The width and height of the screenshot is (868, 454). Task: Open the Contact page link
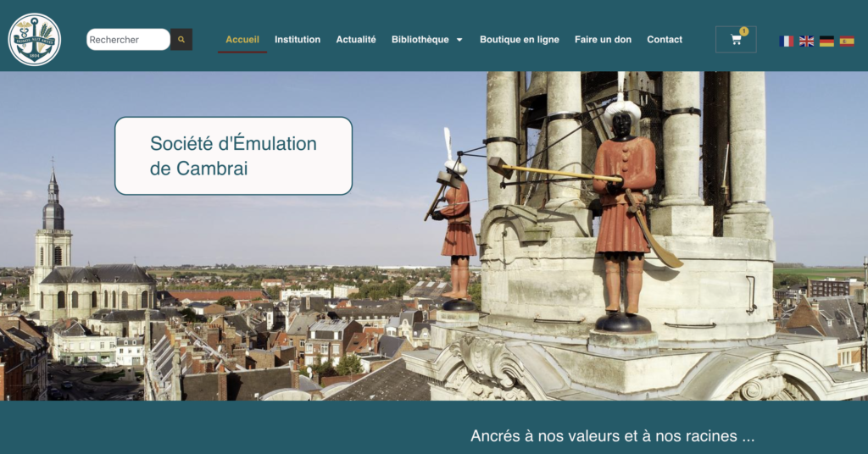coord(665,39)
